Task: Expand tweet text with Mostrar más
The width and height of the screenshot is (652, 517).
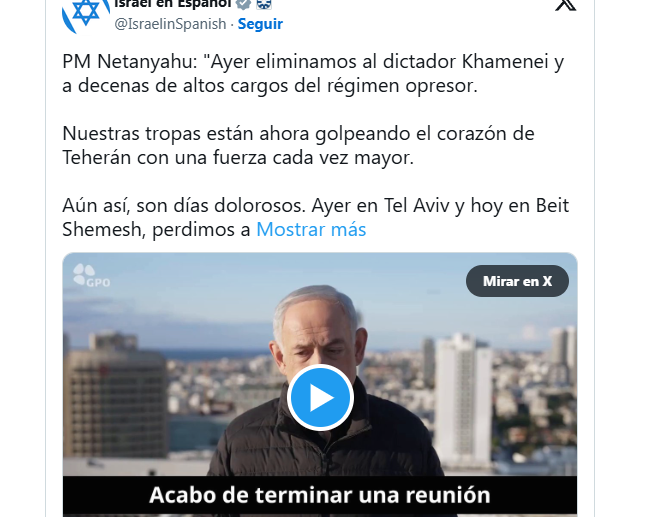Action: pos(311,229)
